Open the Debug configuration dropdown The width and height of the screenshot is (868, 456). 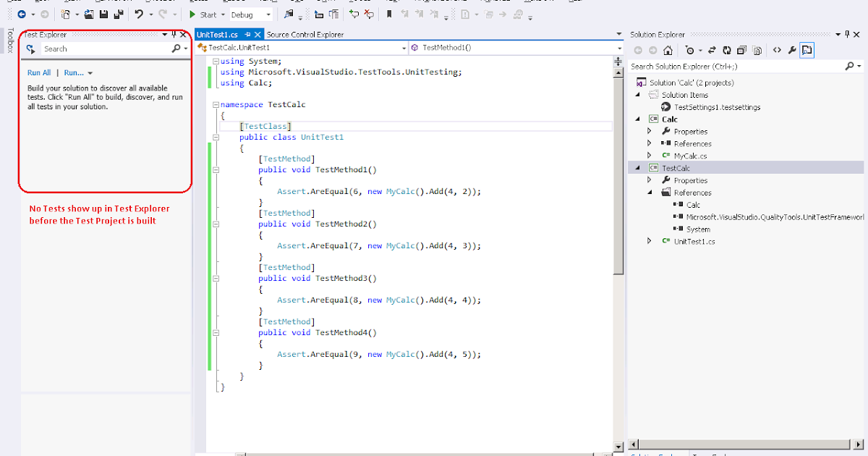click(250, 14)
